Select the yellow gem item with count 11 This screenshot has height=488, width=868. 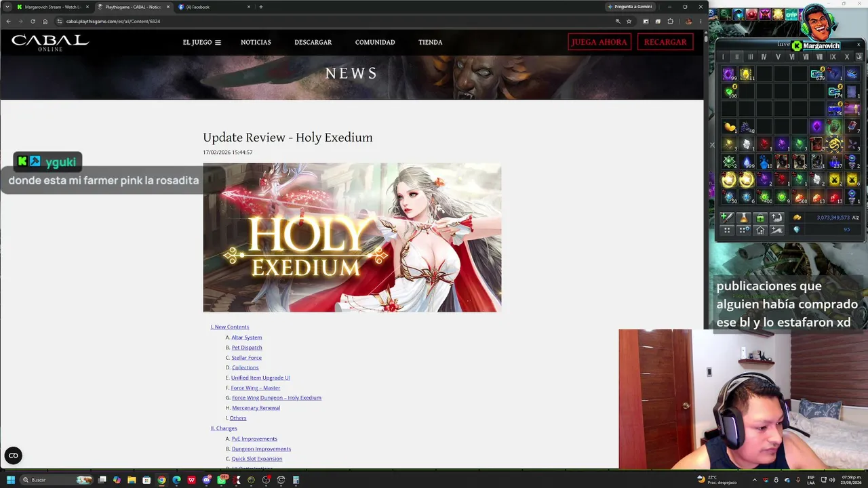click(x=747, y=74)
